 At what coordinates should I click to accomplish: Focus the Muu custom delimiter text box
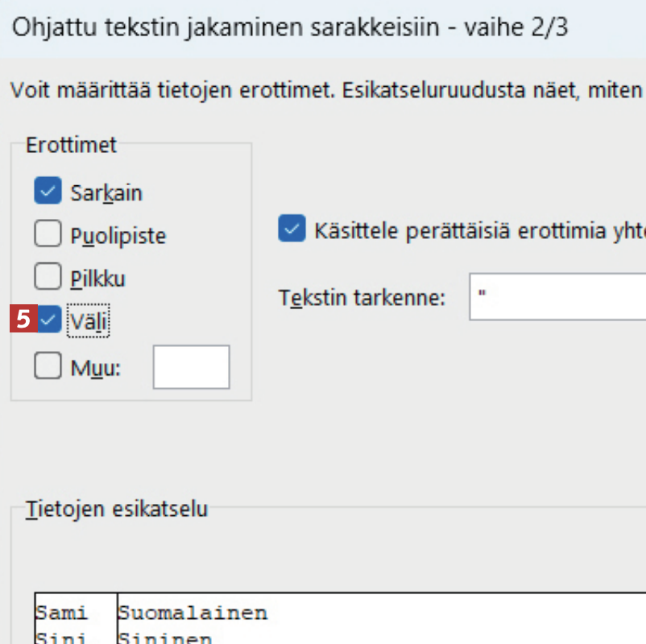191,367
